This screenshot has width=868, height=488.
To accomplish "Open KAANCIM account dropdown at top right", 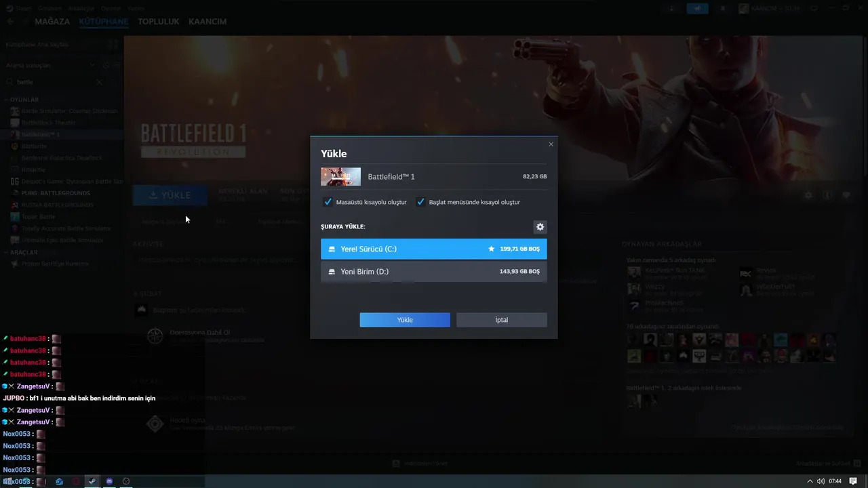I will click(770, 8).
